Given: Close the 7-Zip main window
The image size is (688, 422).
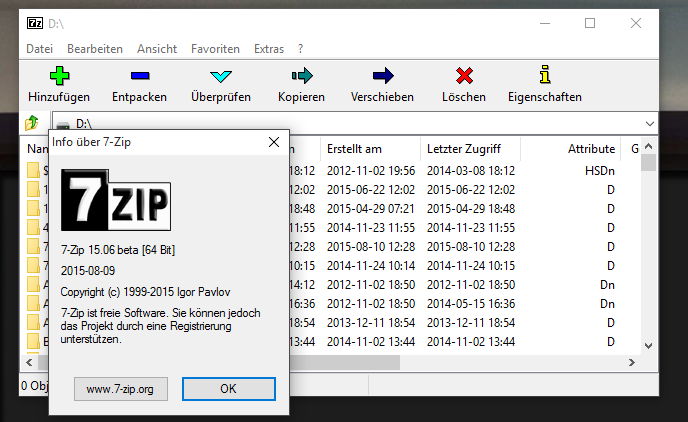Looking at the screenshot, I should (x=636, y=23).
